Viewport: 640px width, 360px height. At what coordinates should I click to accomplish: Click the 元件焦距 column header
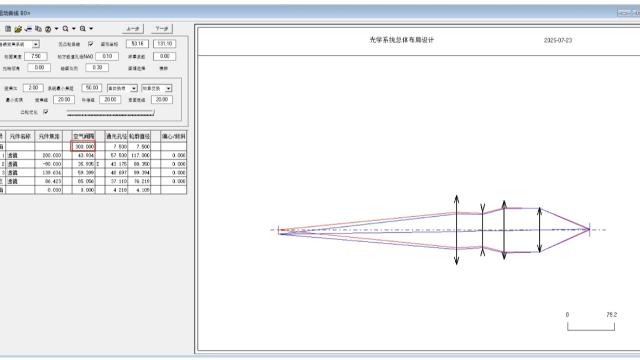point(49,136)
